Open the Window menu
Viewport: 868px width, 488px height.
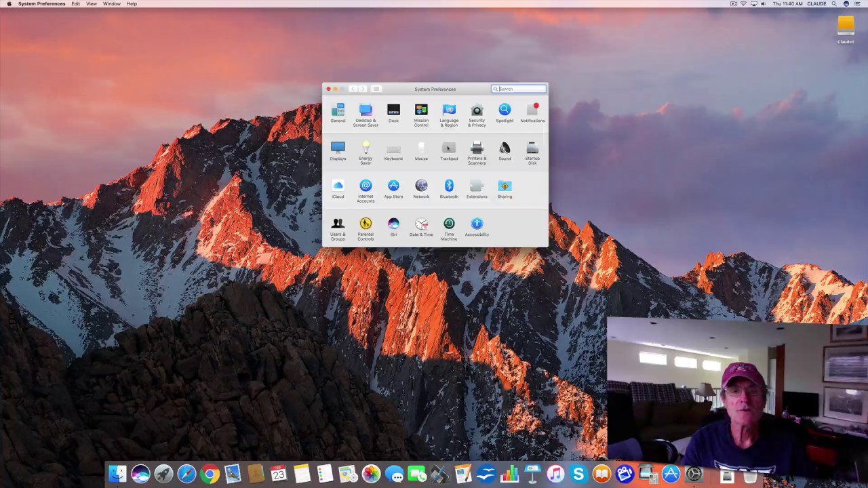pos(112,4)
